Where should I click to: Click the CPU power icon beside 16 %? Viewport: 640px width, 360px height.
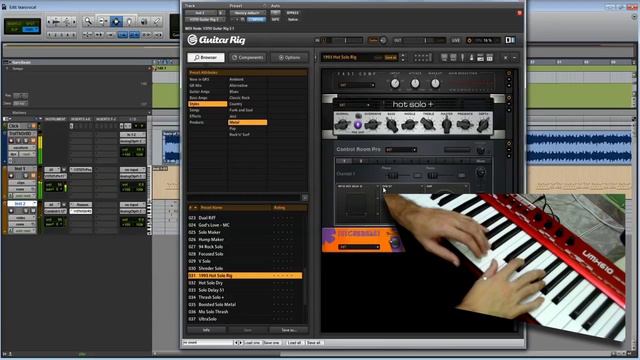(x=469, y=40)
